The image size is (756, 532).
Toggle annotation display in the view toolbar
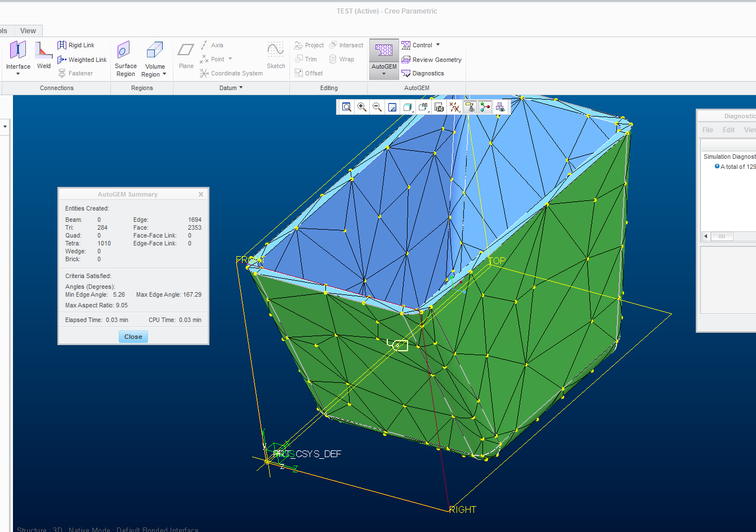point(469,107)
